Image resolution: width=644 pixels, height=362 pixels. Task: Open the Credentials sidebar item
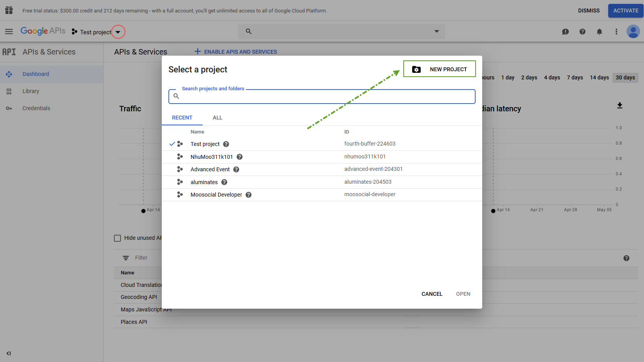pyautogui.click(x=52, y=108)
